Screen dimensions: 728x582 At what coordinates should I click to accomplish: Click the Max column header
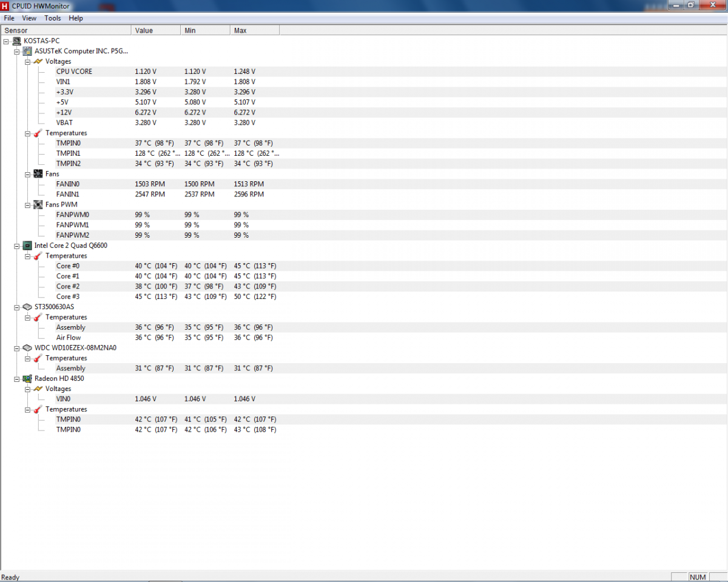(255, 30)
